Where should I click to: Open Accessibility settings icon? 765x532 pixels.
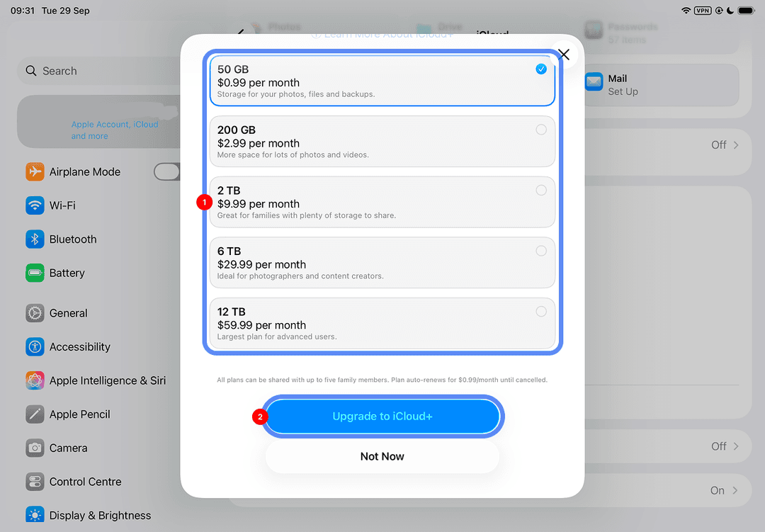[35, 346]
